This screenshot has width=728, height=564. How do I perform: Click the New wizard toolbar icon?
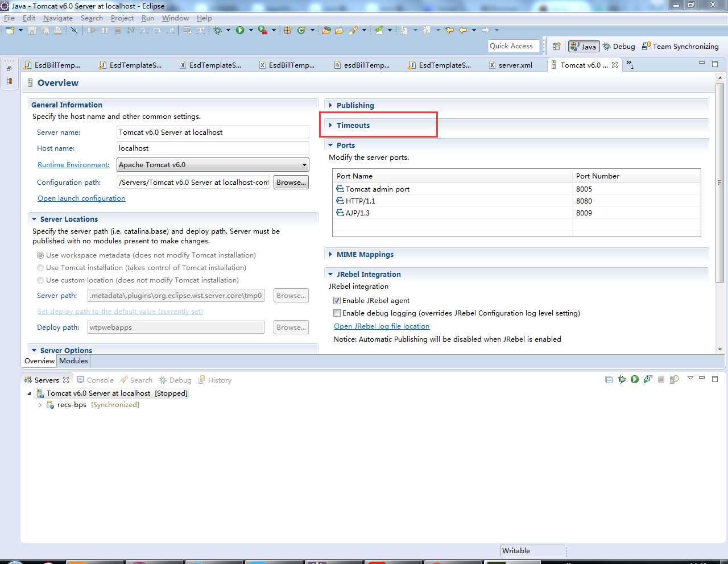[x=10, y=30]
